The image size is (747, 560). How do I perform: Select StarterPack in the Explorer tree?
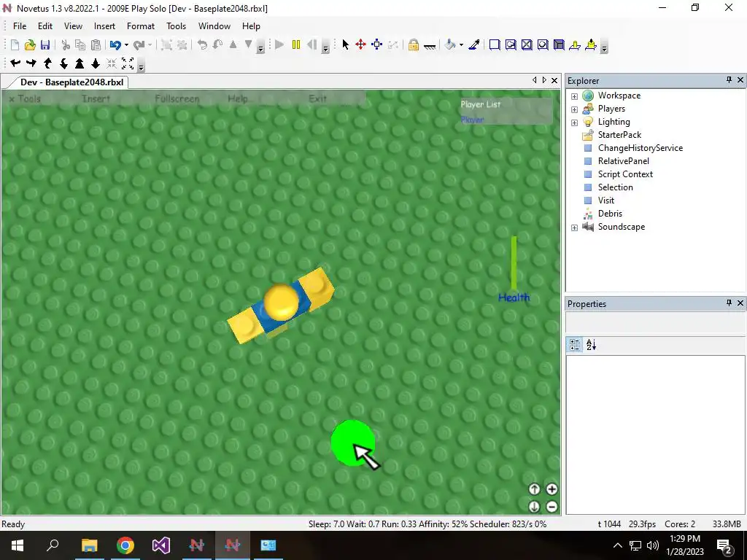tap(619, 135)
